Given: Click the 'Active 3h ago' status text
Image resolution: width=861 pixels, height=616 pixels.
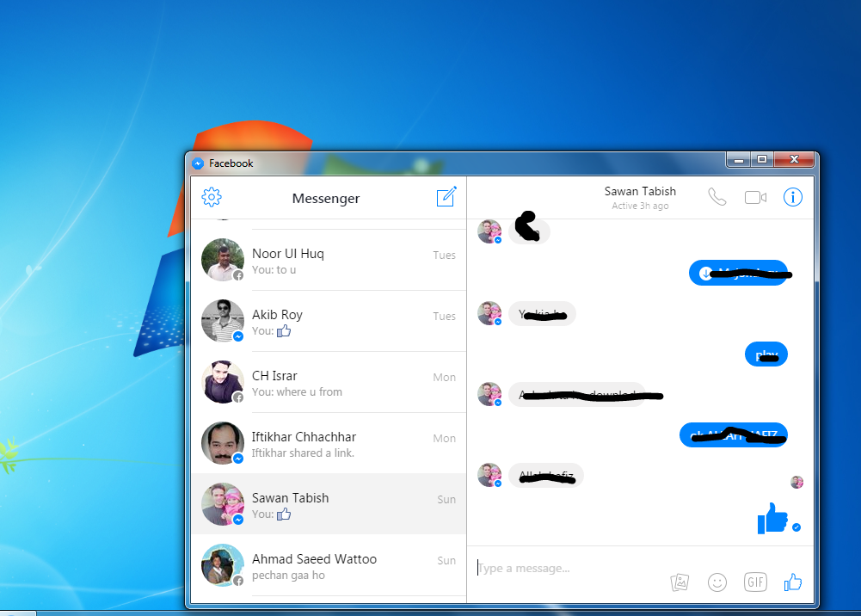Looking at the screenshot, I should pyautogui.click(x=640, y=206).
